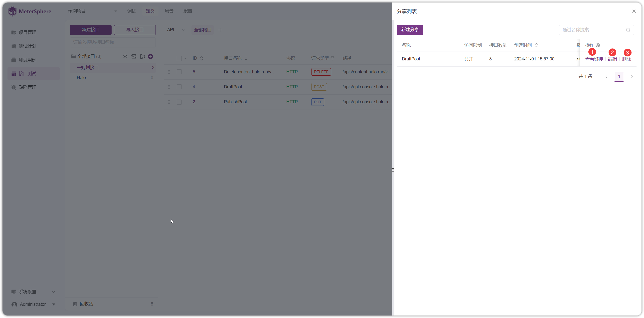644x318 pixels.
Task: Open the 操作 column settings gear
Action: (598, 45)
